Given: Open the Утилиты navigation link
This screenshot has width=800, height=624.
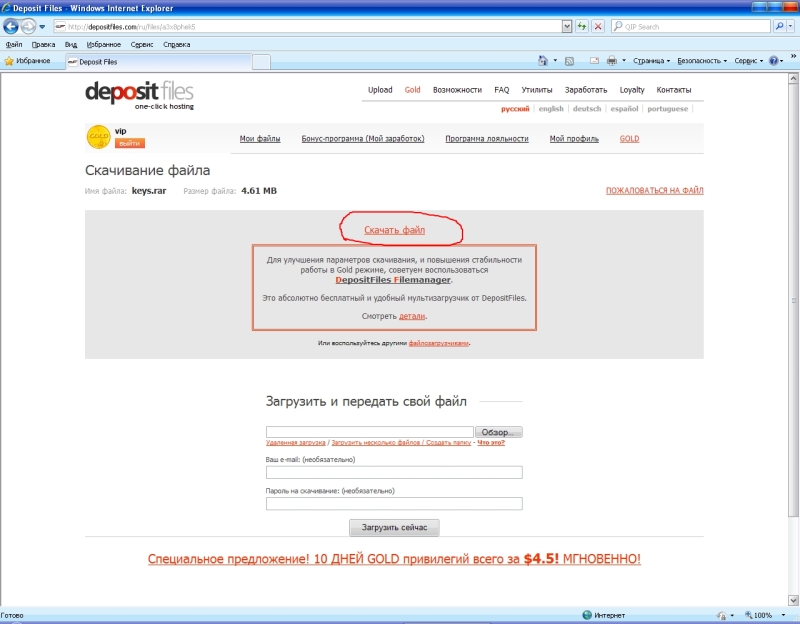Looking at the screenshot, I should coord(537,90).
